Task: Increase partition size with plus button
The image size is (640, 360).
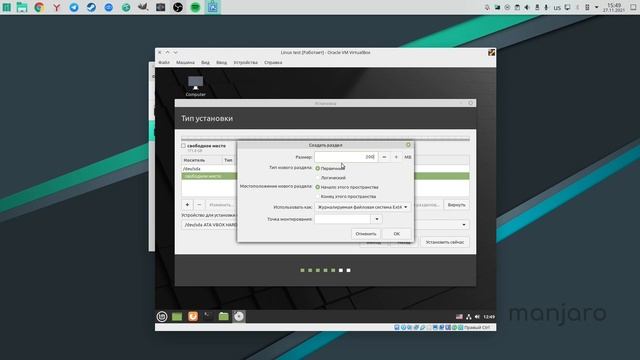Action: 396,157
